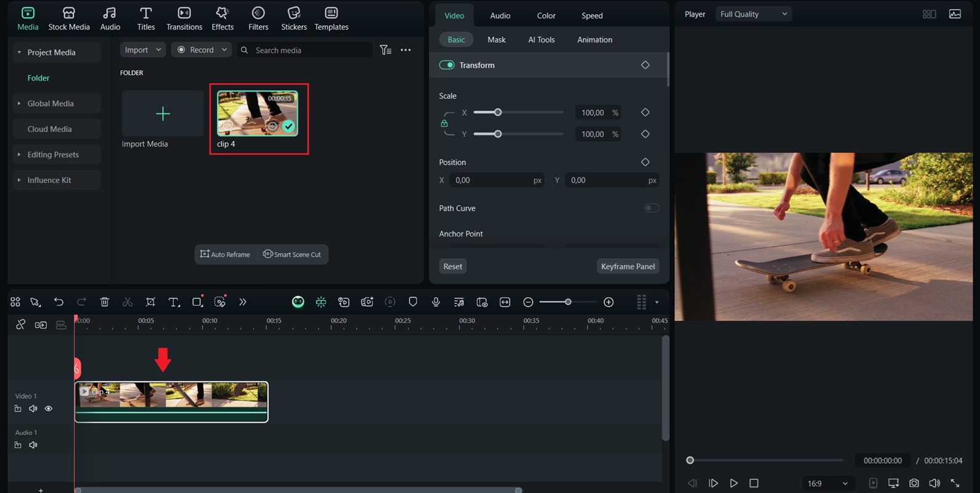Click the timeline zoom slider handle
The width and height of the screenshot is (980, 493).
pos(568,302)
